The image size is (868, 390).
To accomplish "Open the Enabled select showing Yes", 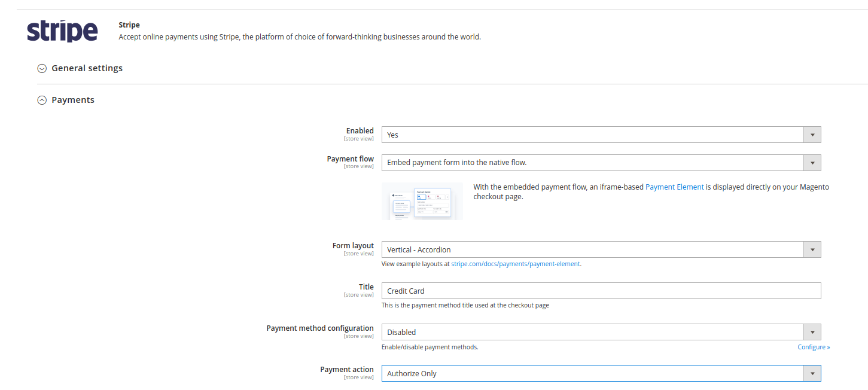I will pos(592,135).
